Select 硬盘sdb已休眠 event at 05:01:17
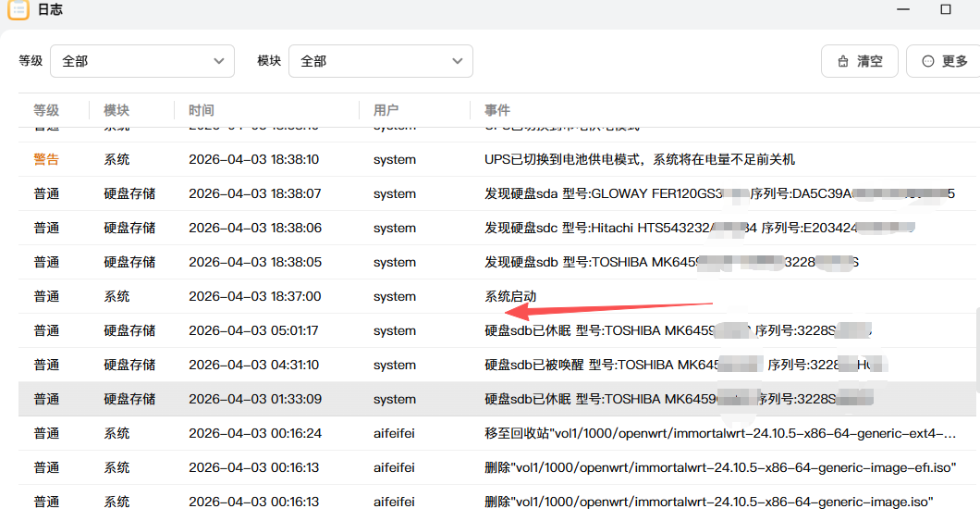 pos(678,330)
